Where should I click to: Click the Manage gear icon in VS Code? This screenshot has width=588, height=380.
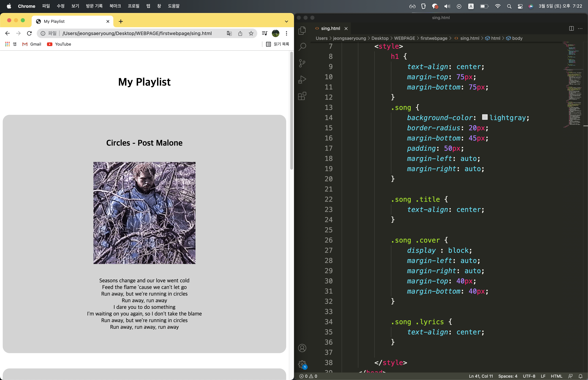pyautogui.click(x=302, y=364)
